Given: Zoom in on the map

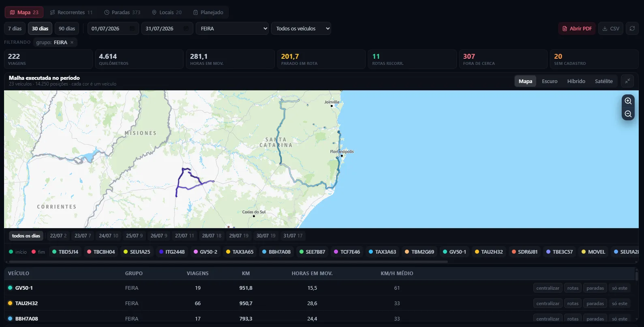Looking at the screenshot, I should pos(628,101).
